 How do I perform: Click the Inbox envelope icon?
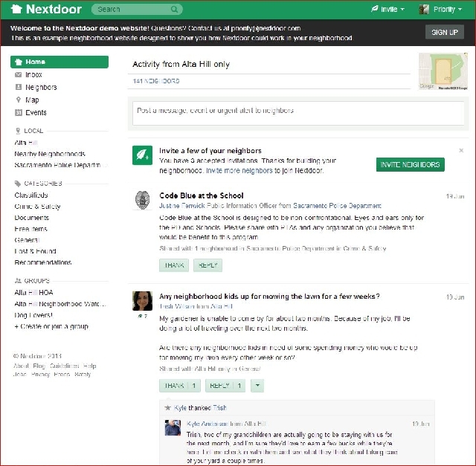coord(18,74)
